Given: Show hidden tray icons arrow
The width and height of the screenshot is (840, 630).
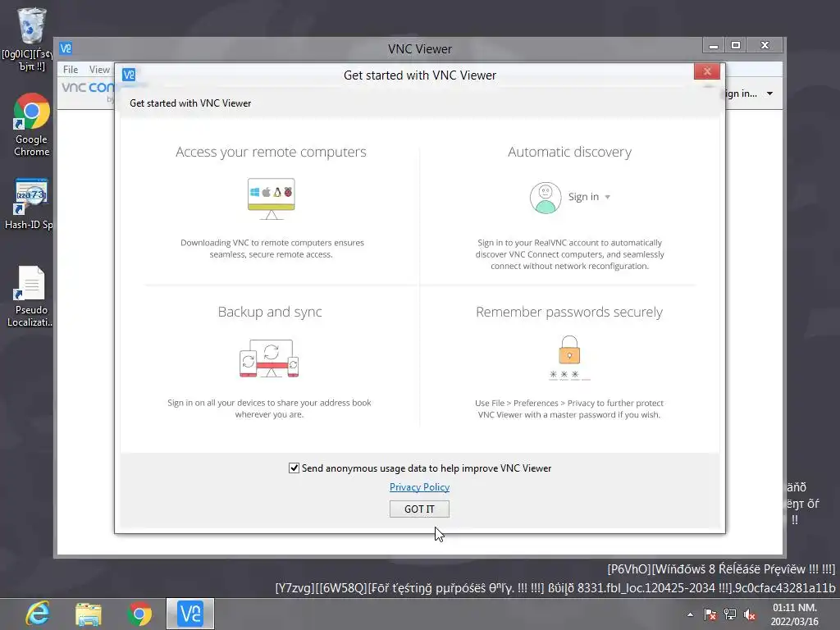Looking at the screenshot, I should click(691, 614).
